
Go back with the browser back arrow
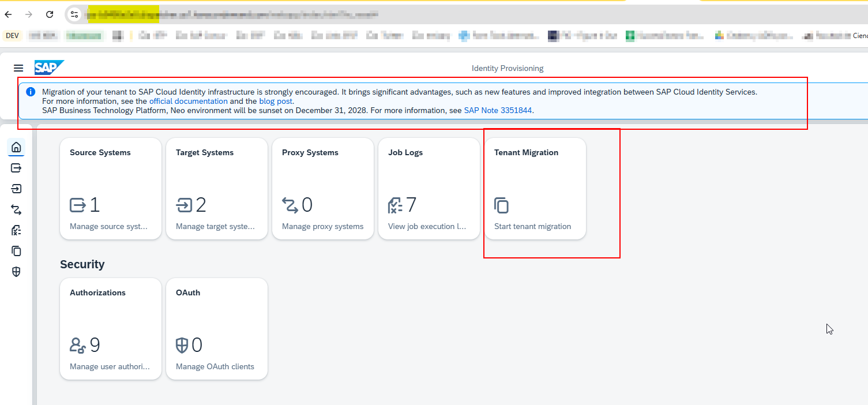pos(8,14)
